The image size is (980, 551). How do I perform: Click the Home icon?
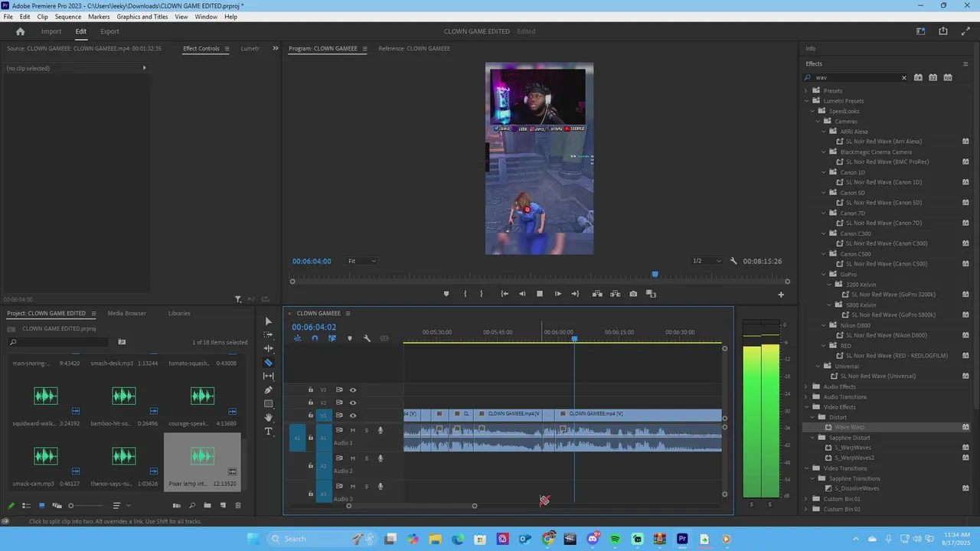pos(21,31)
